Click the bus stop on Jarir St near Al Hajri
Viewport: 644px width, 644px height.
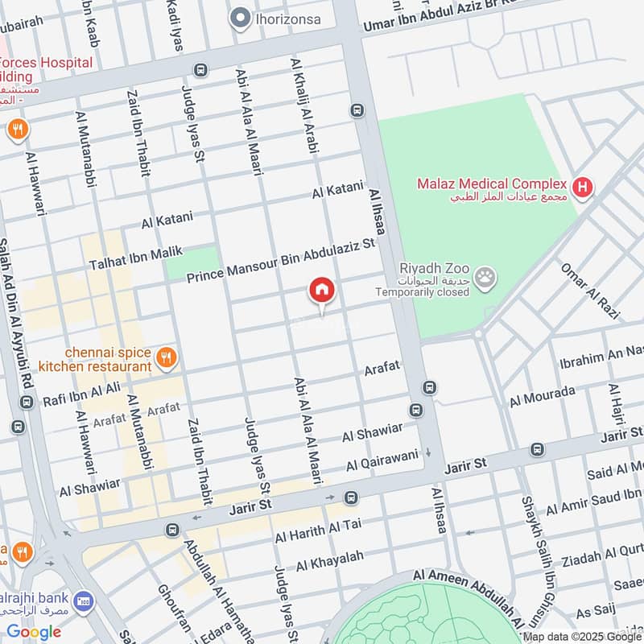point(537,449)
